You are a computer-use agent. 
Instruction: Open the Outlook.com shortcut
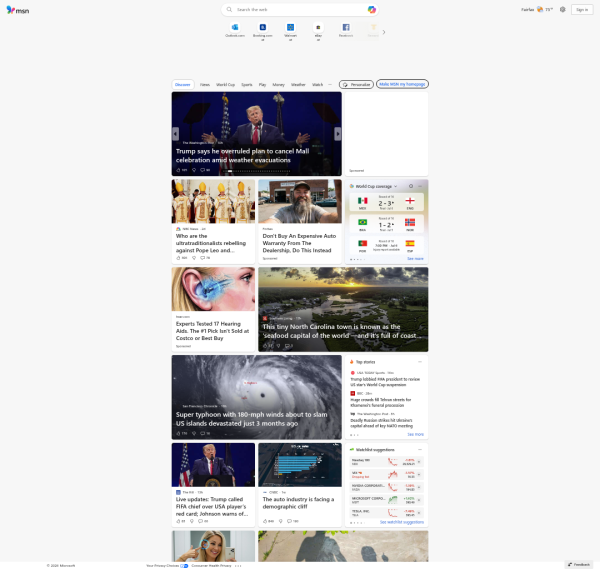(x=235, y=30)
